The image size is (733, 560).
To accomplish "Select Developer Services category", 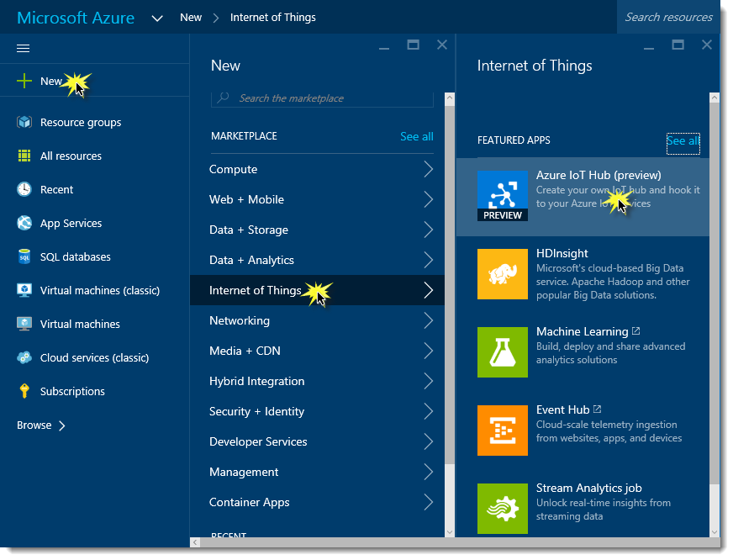I will 317,441.
